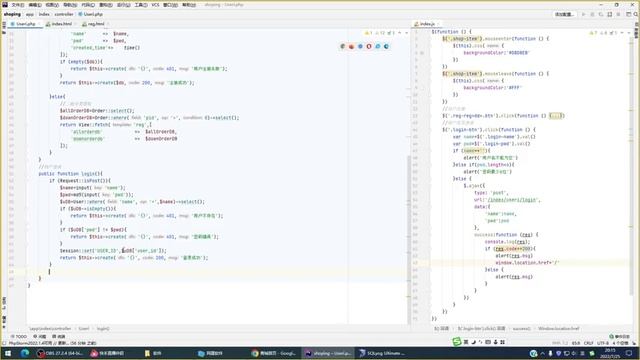Open the TODO tool window
Screen dimensions: 640x360
(x=19, y=337)
